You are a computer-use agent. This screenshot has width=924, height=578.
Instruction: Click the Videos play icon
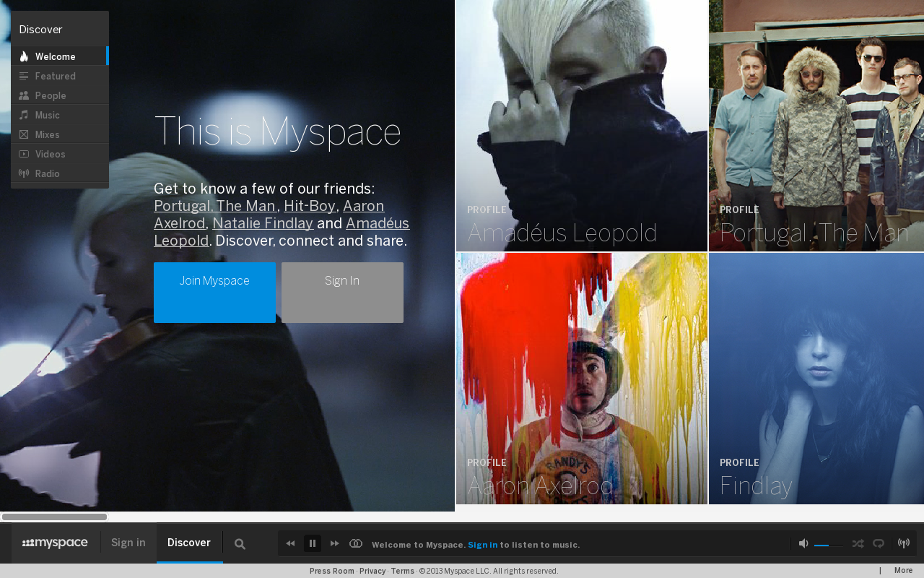click(24, 154)
